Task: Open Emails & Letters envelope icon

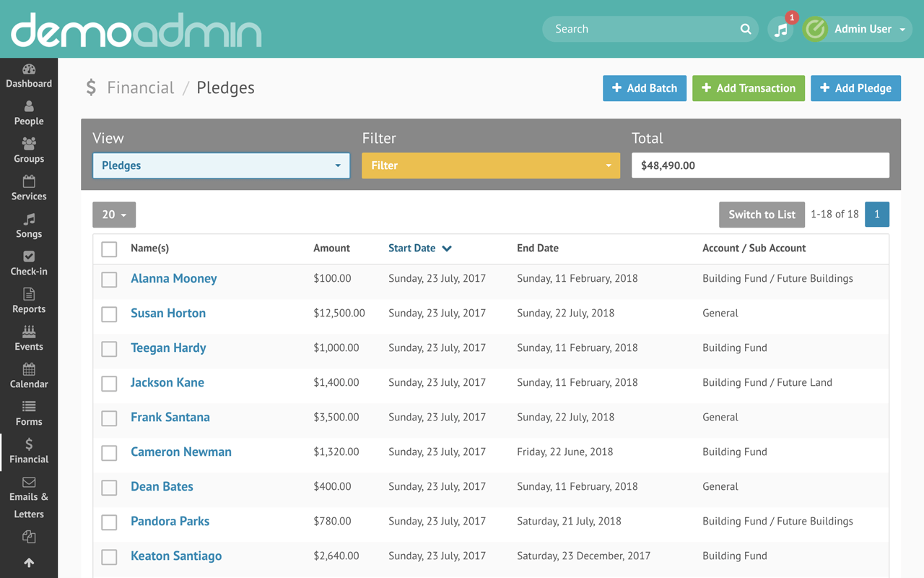Action: (x=29, y=482)
